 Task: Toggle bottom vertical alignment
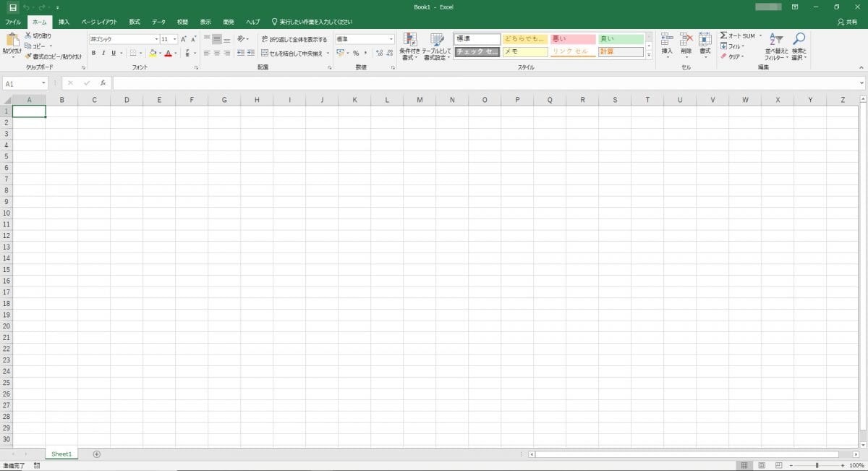pos(226,39)
